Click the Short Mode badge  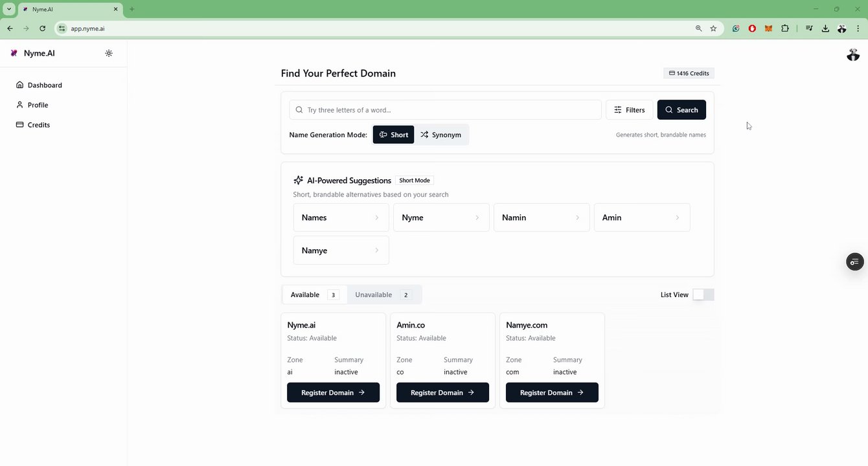click(415, 181)
